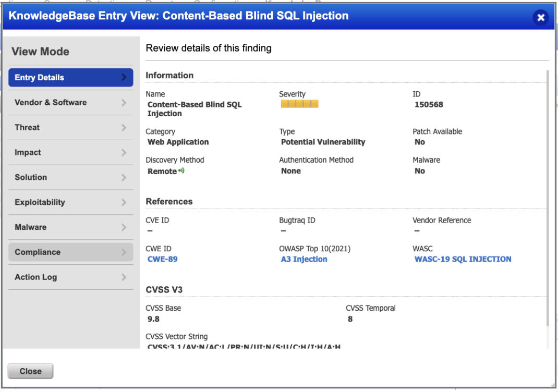Click the Solution chevron arrow
Screen dimensions: 558x392
coord(124,177)
